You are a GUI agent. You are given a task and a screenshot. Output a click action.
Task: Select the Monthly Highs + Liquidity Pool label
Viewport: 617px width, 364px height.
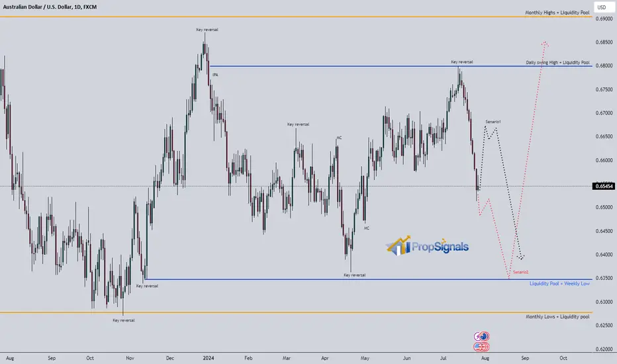557,13
